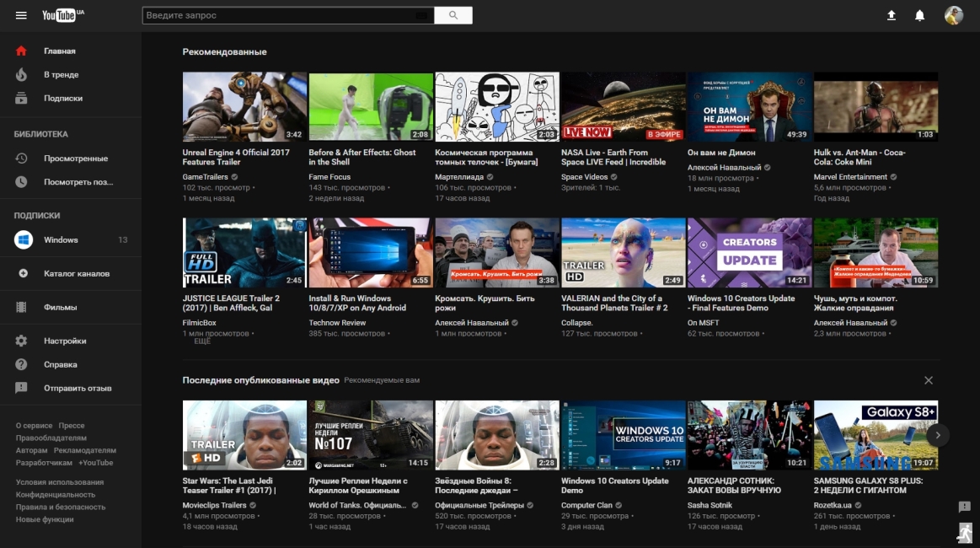Click the channel catalog plus icon
This screenshot has height=548, width=980.
click(x=23, y=273)
